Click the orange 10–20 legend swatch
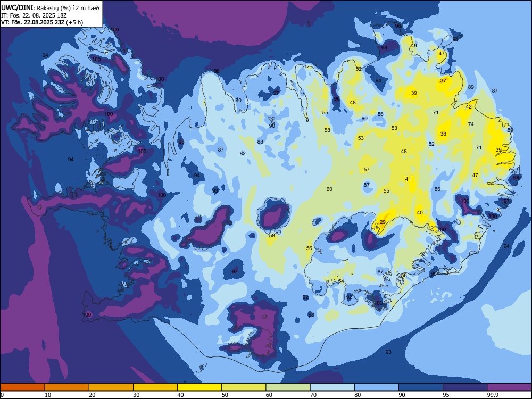This screenshot has width=532, height=399. (x=67, y=387)
